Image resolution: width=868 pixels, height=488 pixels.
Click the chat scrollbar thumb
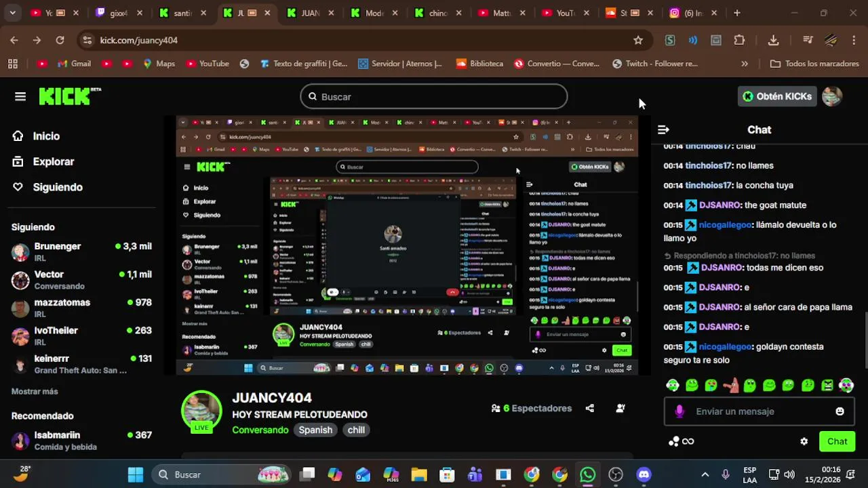pos(865,342)
